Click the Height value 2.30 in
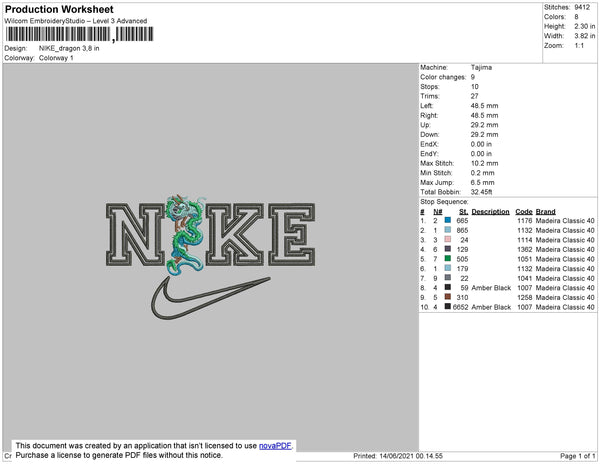Image resolution: width=600 pixels, height=464 pixels. [585, 26]
